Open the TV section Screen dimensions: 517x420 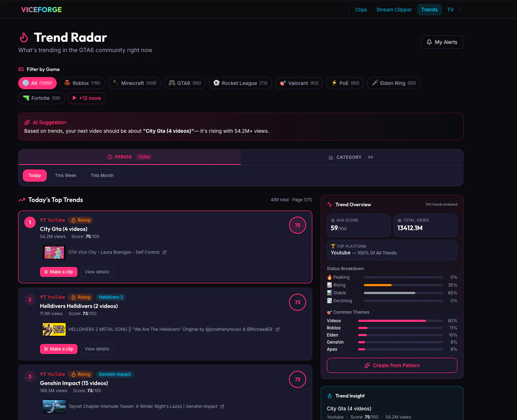[450, 10]
